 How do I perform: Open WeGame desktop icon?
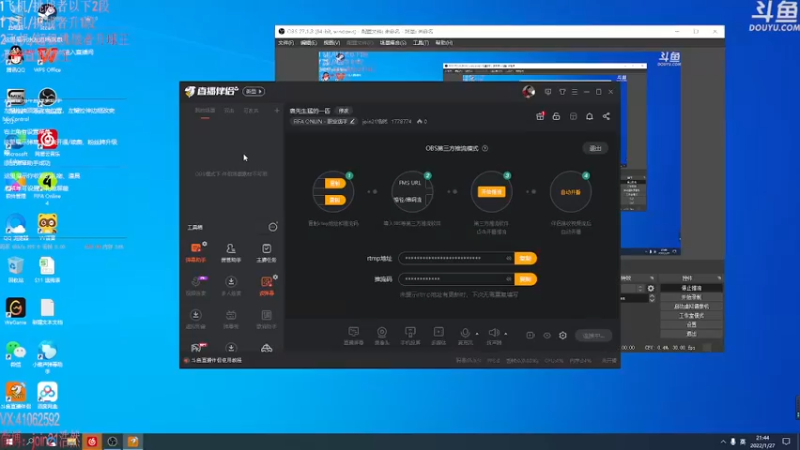15,311
